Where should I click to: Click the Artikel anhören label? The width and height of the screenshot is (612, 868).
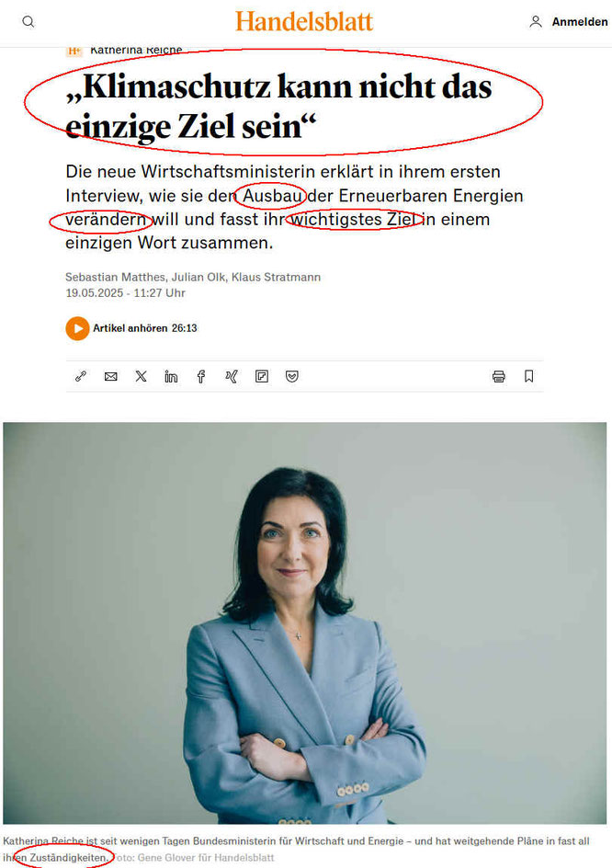[x=130, y=328]
